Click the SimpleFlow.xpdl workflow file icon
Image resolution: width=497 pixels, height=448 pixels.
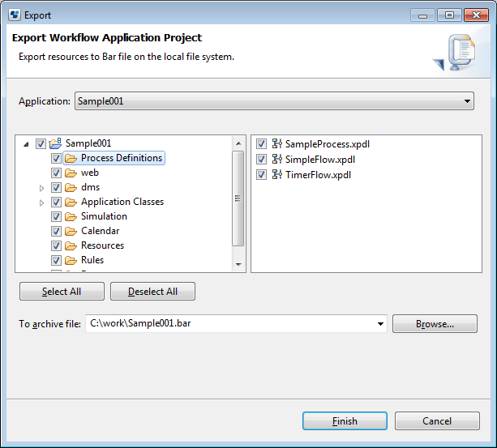[276, 159]
